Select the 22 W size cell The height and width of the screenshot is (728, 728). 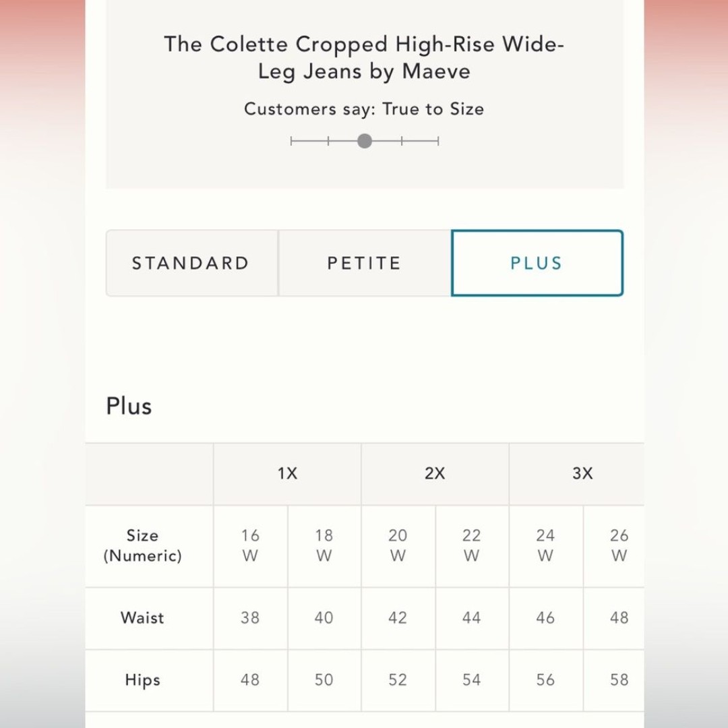tap(472, 545)
